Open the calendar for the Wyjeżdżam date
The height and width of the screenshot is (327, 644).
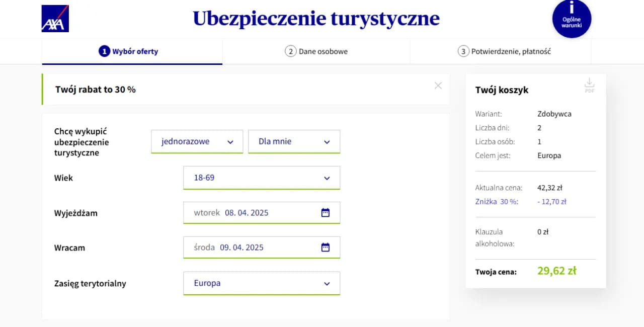(326, 212)
